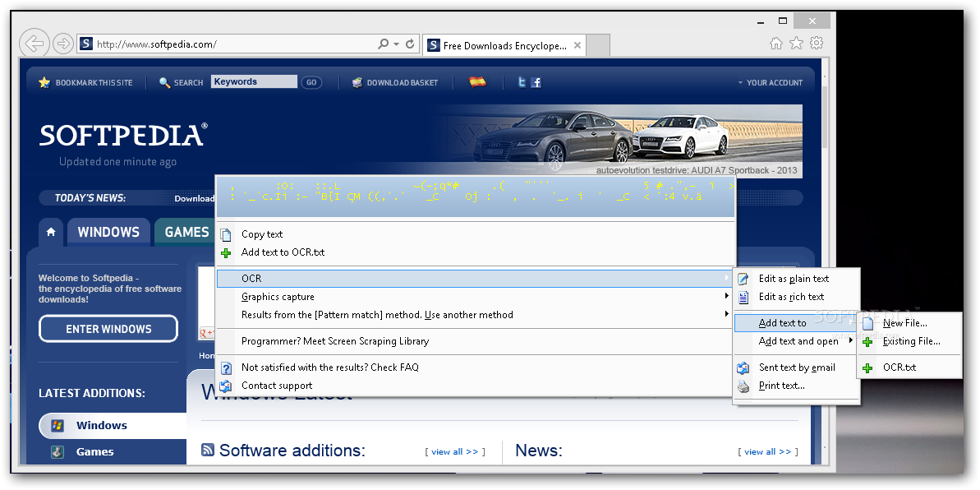
Task: Click the address bar search magnifier icon
Action: (384, 44)
